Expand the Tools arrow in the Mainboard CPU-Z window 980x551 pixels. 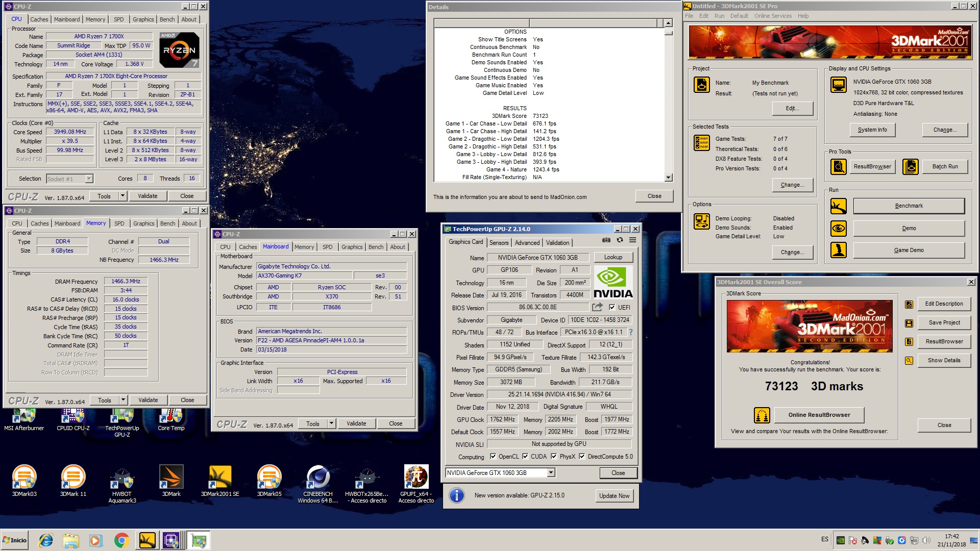coord(331,423)
